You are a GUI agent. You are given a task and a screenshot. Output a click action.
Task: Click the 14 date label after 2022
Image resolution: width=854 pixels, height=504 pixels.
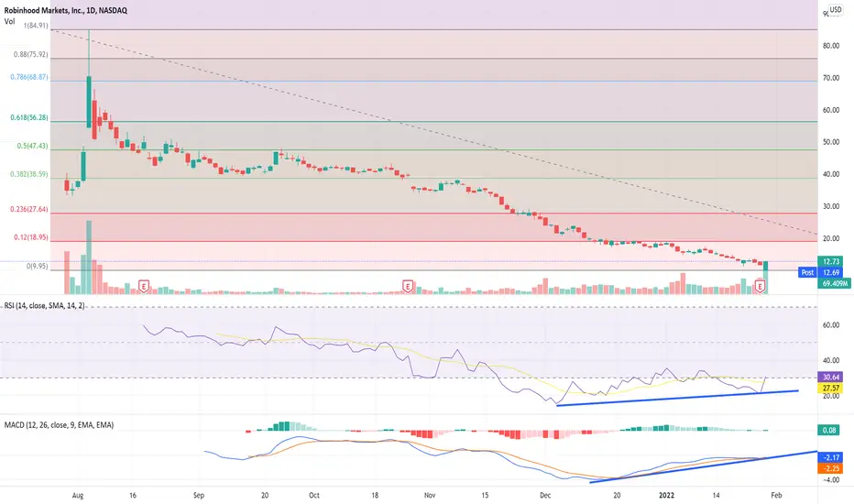pos(717,495)
